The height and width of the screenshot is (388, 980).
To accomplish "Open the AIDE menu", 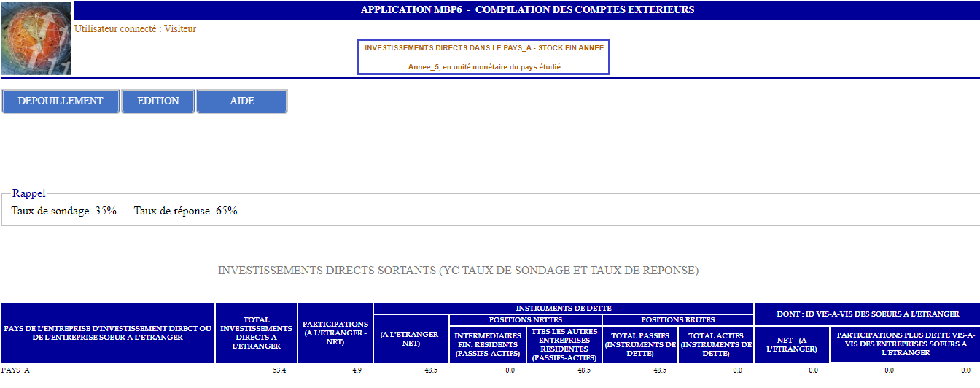I will (242, 101).
